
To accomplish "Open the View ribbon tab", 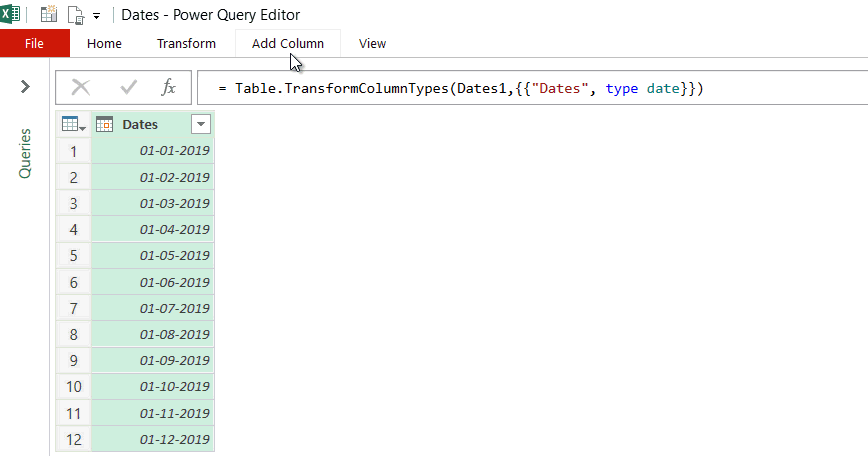I will click(x=372, y=43).
